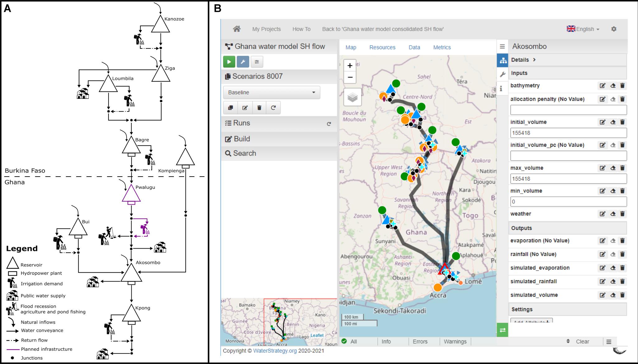Run the model with green play button

(x=229, y=62)
